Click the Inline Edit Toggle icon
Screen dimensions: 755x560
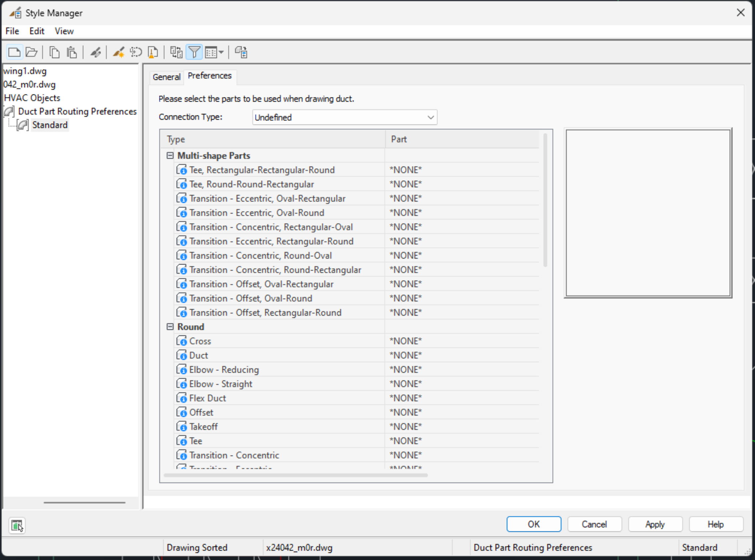click(x=241, y=52)
